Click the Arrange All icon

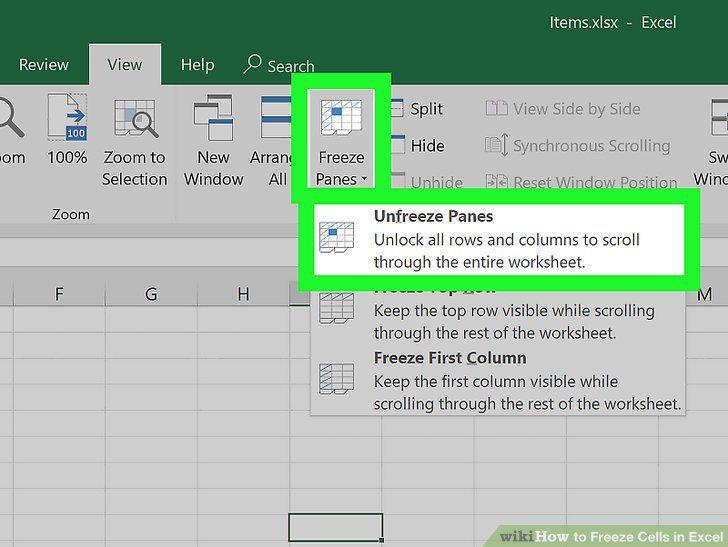pyautogui.click(x=276, y=117)
